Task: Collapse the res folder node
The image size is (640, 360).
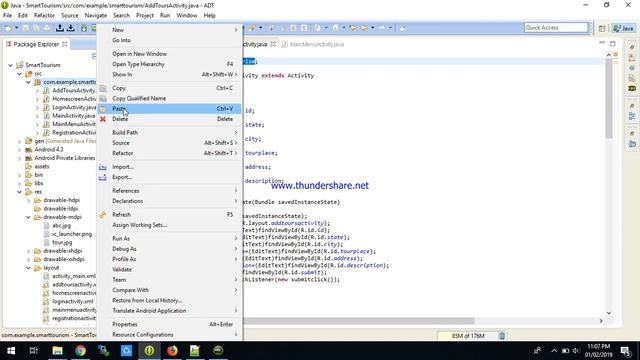Action: 20,192
